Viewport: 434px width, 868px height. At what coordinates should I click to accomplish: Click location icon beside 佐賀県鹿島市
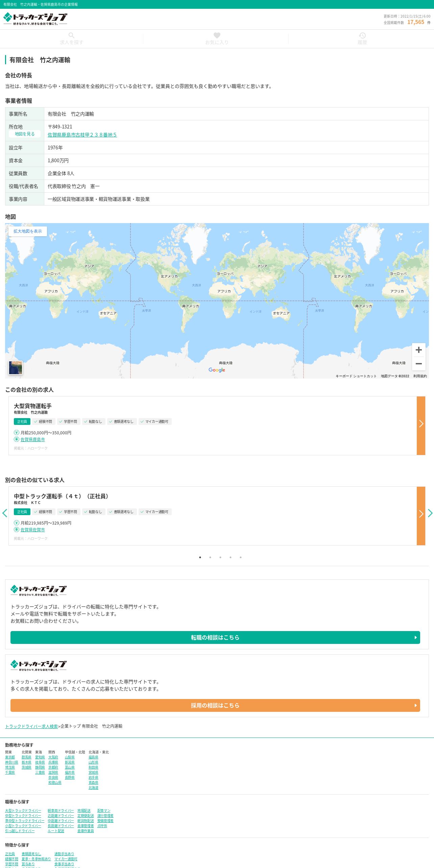(17, 439)
